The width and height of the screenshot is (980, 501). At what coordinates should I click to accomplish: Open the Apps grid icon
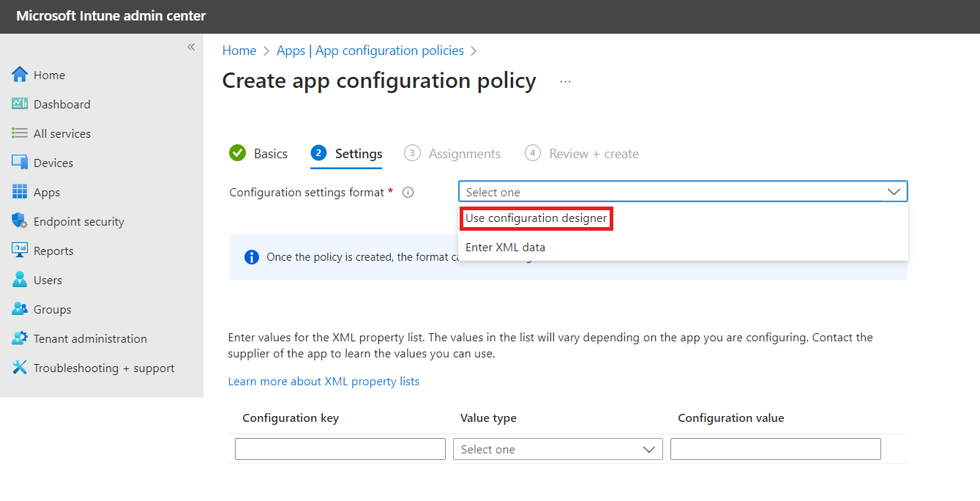click(20, 192)
